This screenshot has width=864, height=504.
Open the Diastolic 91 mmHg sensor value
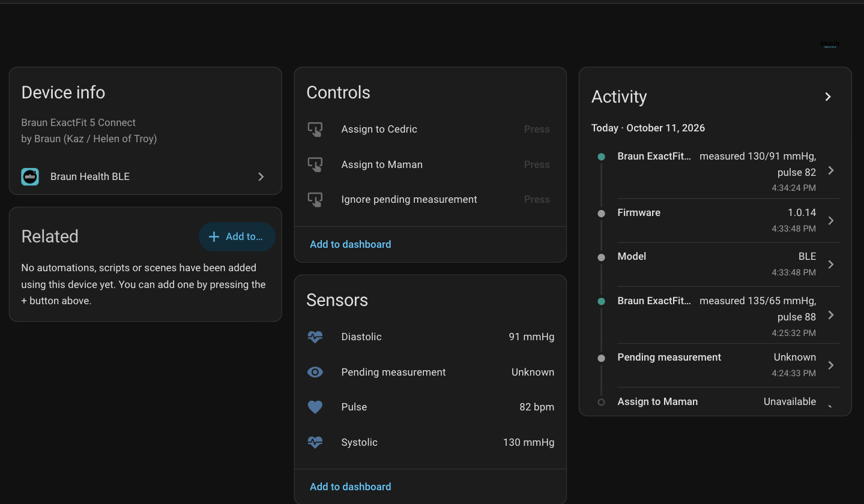(x=531, y=337)
